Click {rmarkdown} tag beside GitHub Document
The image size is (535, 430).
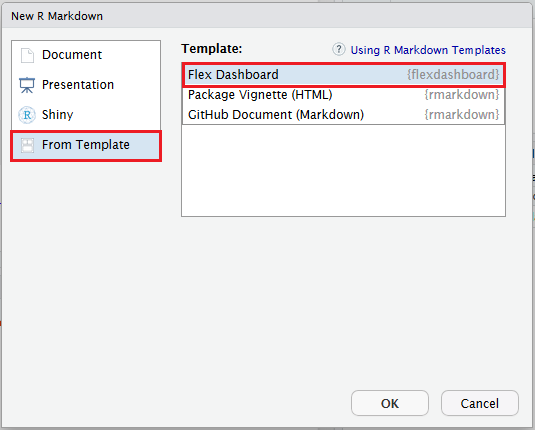pyautogui.click(x=462, y=115)
